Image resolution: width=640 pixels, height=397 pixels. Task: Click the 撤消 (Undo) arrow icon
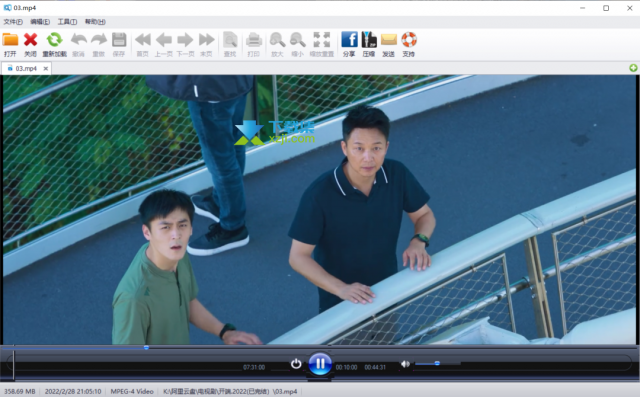click(78, 40)
